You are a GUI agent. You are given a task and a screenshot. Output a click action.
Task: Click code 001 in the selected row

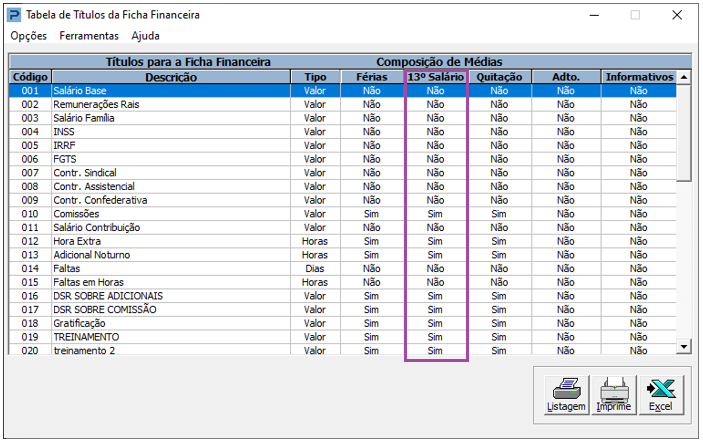[30, 91]
